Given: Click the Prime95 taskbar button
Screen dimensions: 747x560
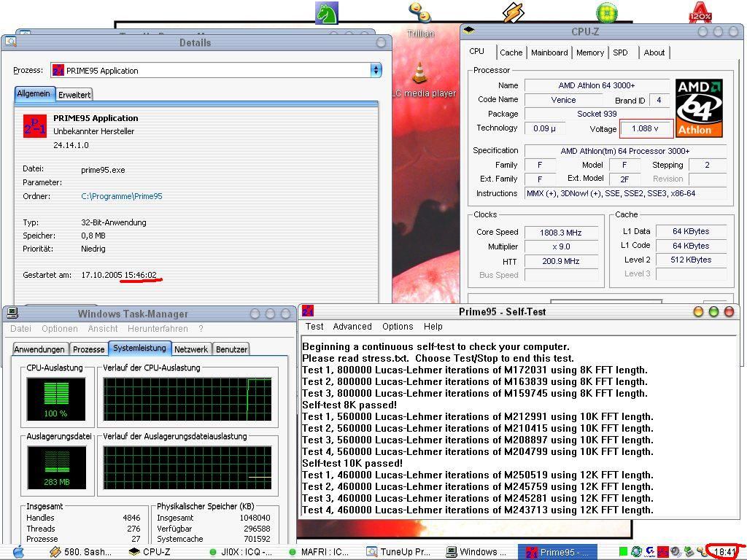Looking at the screenshot, I should coord(557,552).
